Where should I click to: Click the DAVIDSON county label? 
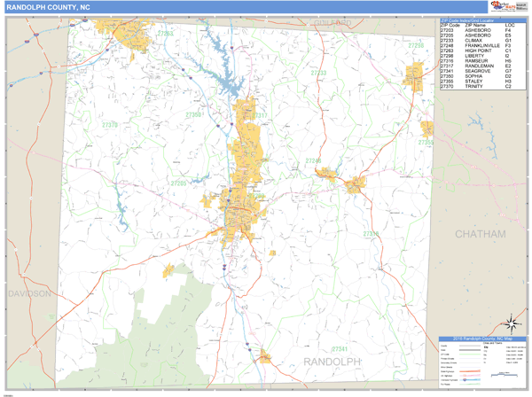[x=29, y=292]
